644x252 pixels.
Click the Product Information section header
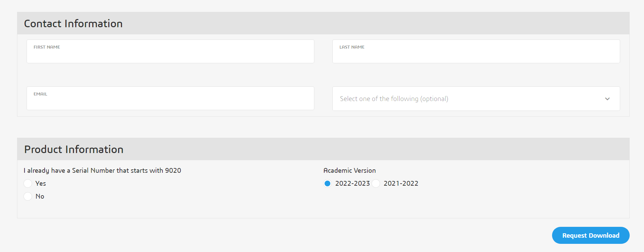[74, 149]
